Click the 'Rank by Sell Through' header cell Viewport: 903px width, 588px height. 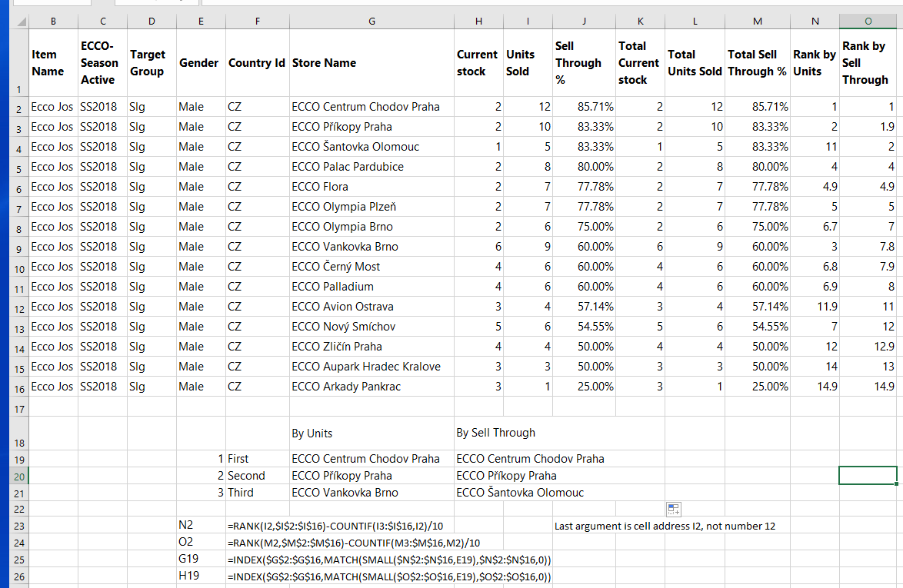pyautogui.click(x=868, y=63)
